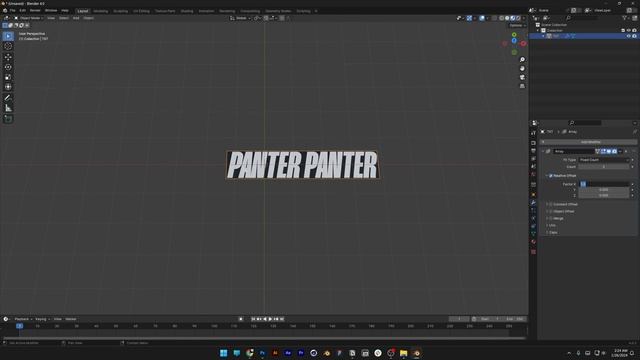Select the Add Cube tool
The height and width of the screenshot is (360, 640).
(8, 119)
